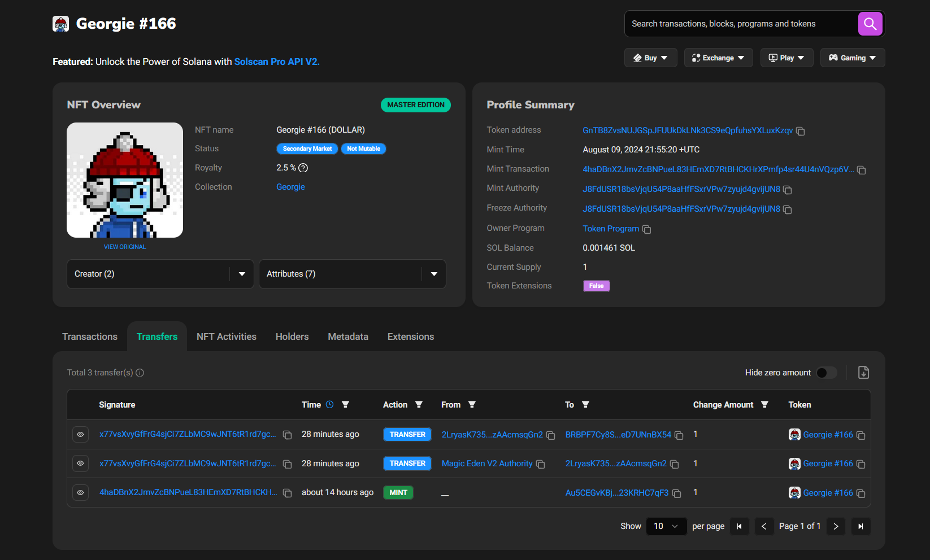Filter by Change Amount column
This screenshot has width=930, height=560.
tap(764, 405)
